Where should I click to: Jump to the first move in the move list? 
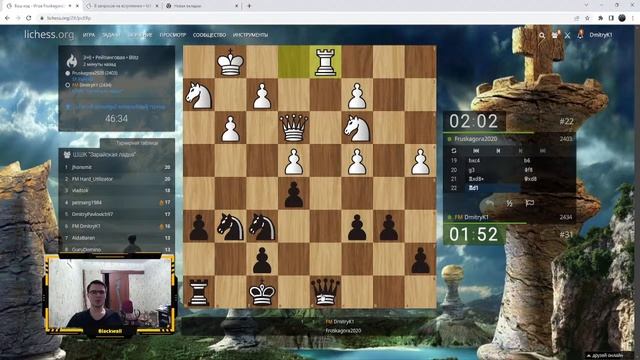point(476,151)
